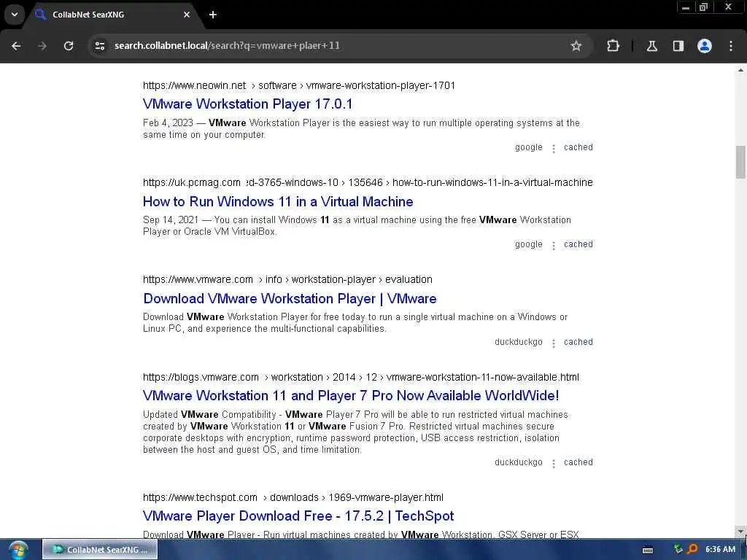This screenshot has width=747, height=560.
Task: Expand options menu for vmware.com duckduckgo result
Action: coord(554,343)
